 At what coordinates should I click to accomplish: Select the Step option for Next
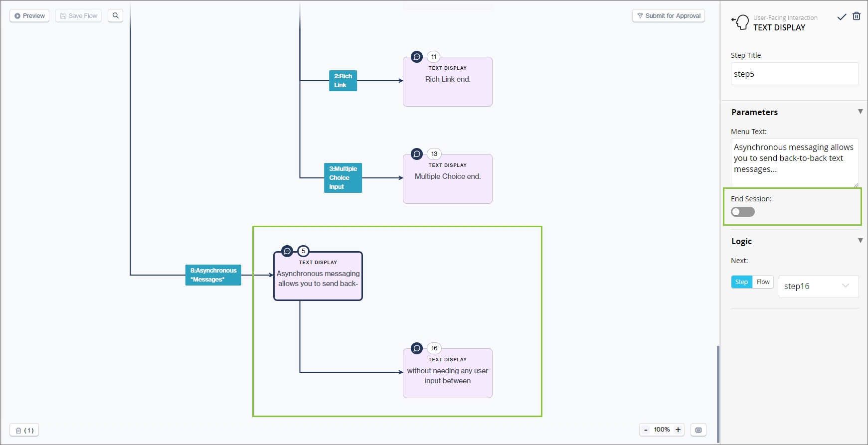pyautogui.click(x=741, y=282)
